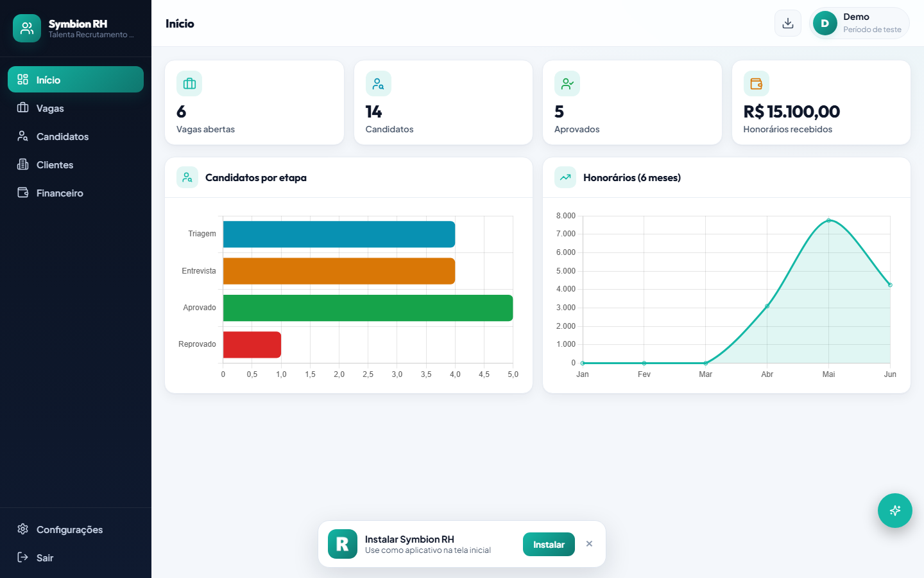Click the D avatar circle
This screenshot has width=924, height=578.
pos(825,23)
